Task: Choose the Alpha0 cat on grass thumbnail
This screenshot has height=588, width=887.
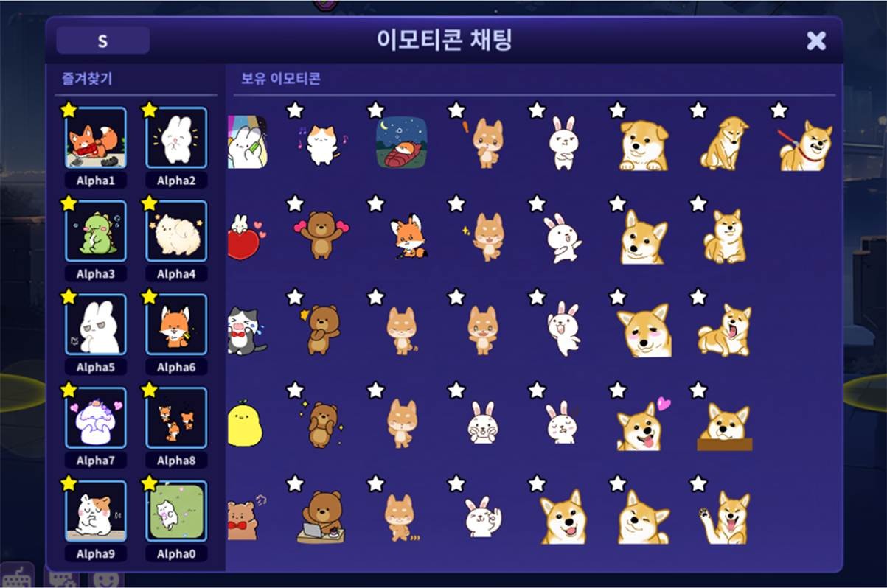Action: [x=176, y=511]
